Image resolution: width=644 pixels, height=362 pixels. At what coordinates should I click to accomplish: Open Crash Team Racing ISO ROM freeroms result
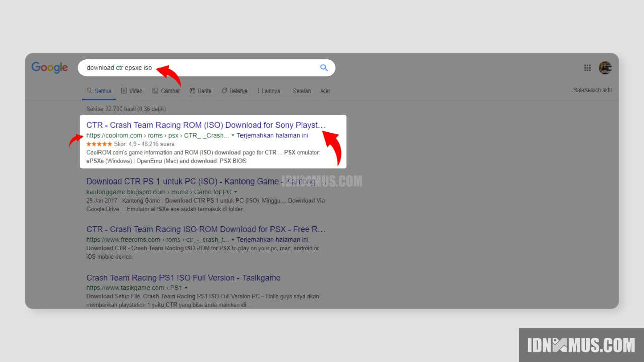pyautogui.click(x=206, y=229)
